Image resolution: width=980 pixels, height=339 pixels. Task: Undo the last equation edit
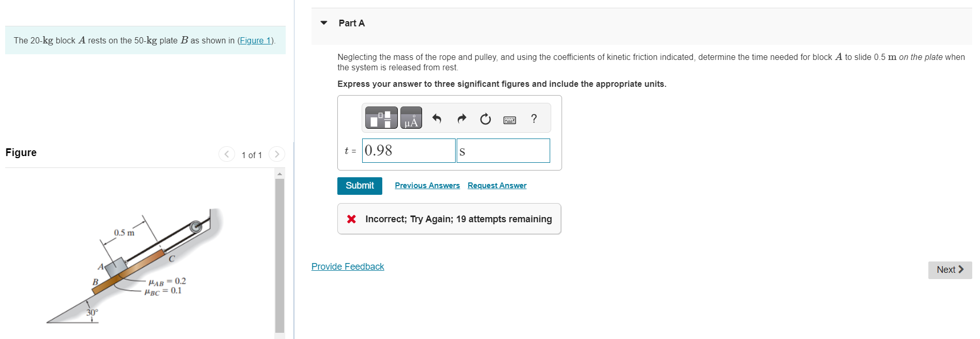point(437,118)
